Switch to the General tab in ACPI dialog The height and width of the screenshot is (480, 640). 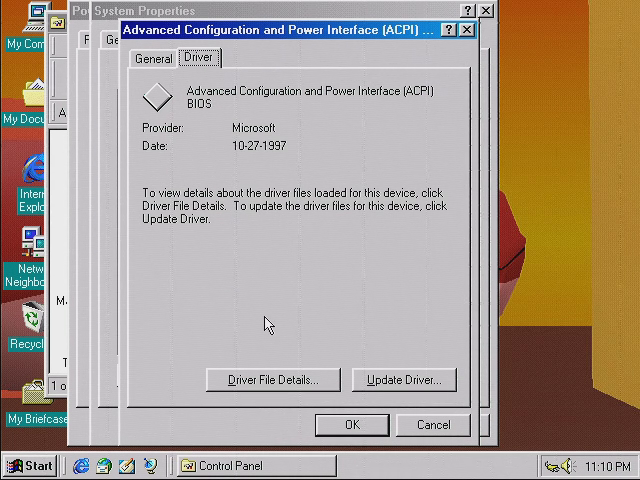(153, 59)
